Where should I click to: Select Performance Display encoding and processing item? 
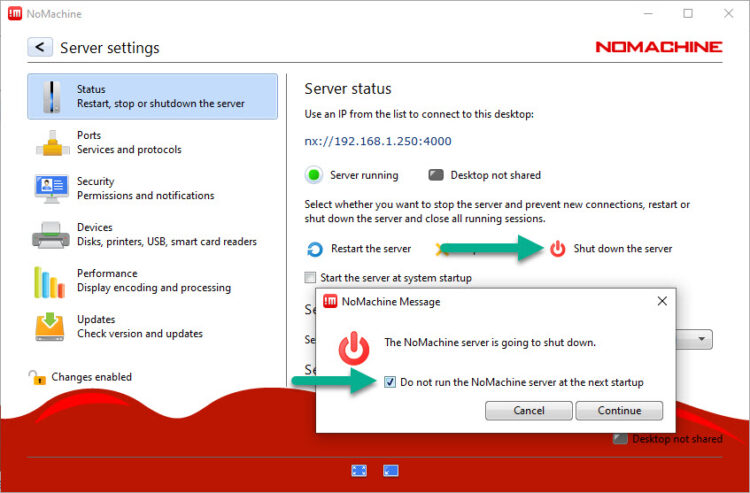click(x=153, y=281)
